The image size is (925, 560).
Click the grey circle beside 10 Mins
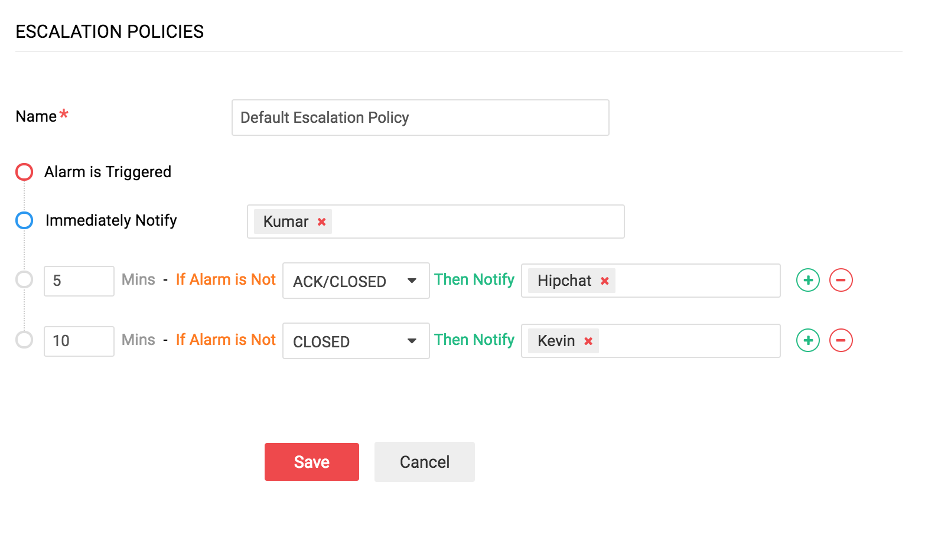coord(24,340)
